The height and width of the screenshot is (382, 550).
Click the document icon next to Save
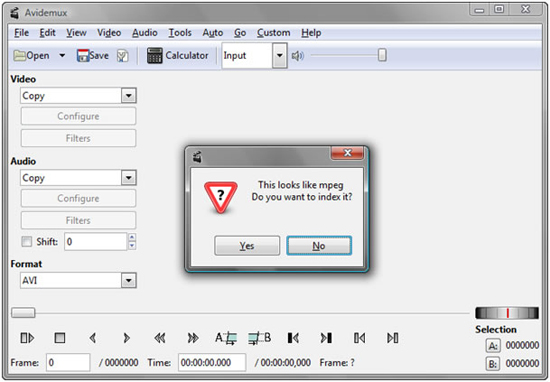pyautogui.click(x=122, y=56)
